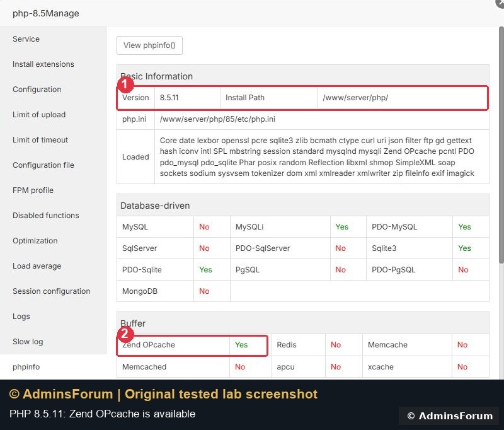Click the Memcached label cell
504x430 pixels.
point(173,367)
